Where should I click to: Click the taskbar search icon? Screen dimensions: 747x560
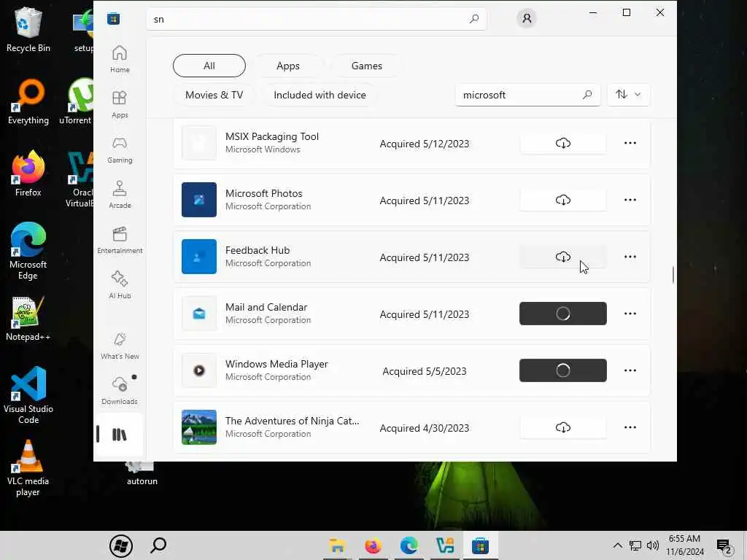click(158, 545)
